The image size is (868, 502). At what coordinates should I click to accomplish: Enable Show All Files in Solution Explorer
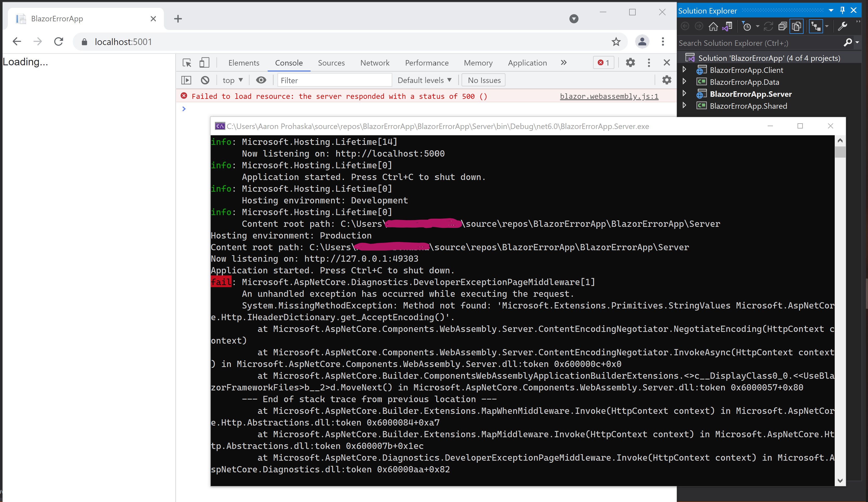(796, 26)
